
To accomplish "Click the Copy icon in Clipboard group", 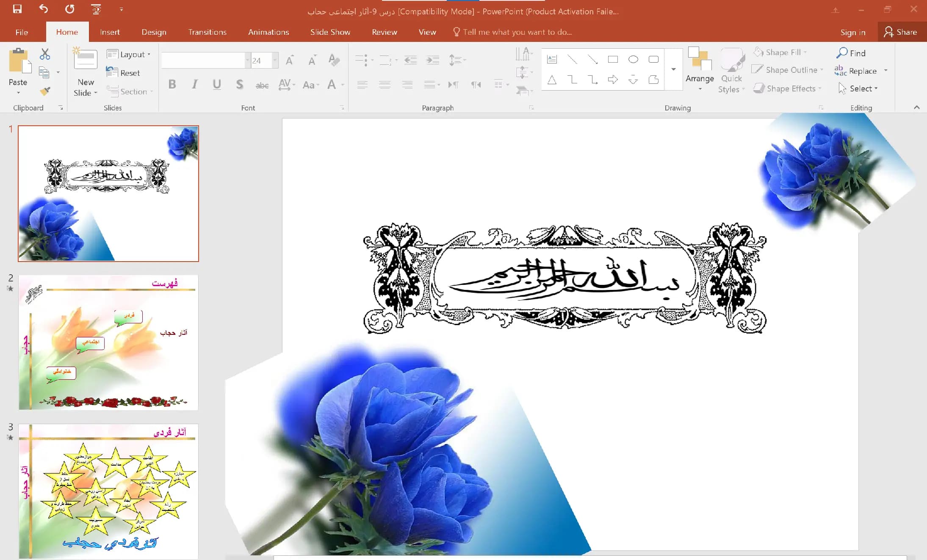I will [x=44, y=72].
